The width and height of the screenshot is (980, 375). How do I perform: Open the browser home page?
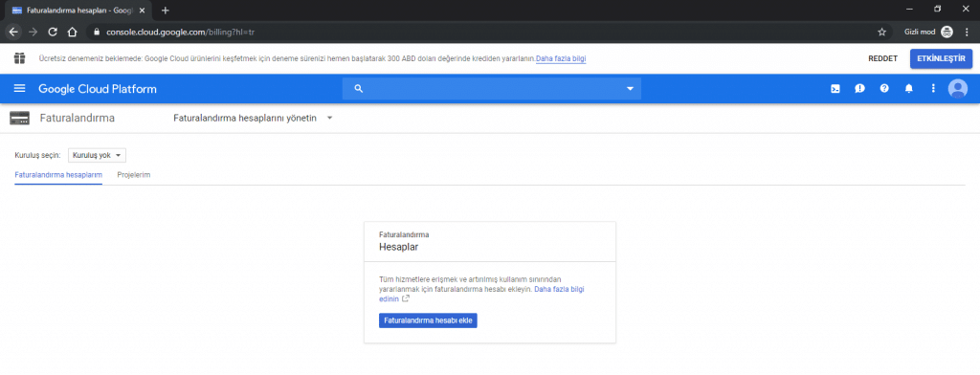tap(72, 32)
